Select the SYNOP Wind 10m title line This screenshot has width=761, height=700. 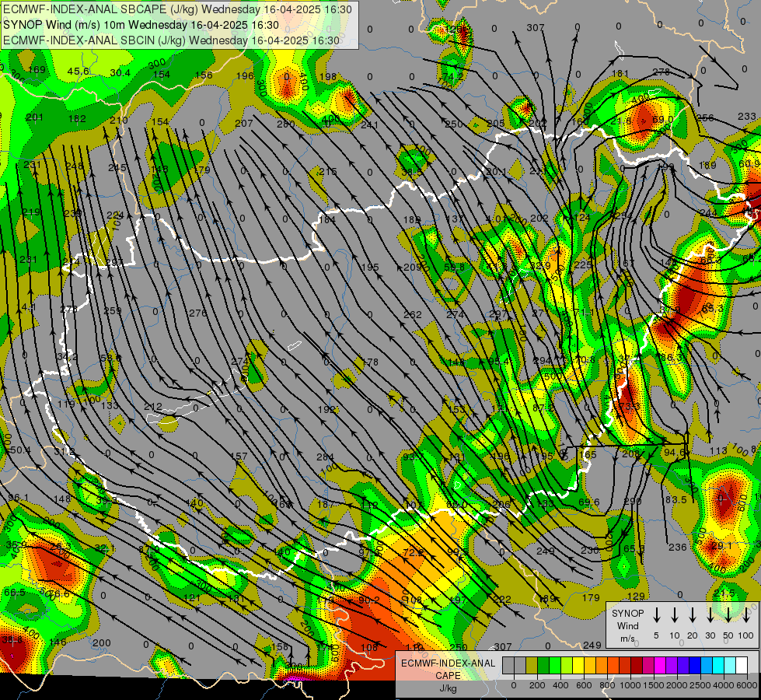(141, 25)
